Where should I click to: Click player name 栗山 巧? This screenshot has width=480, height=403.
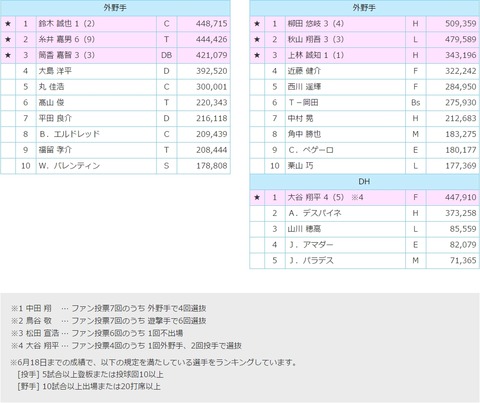(x=300, y=166)
